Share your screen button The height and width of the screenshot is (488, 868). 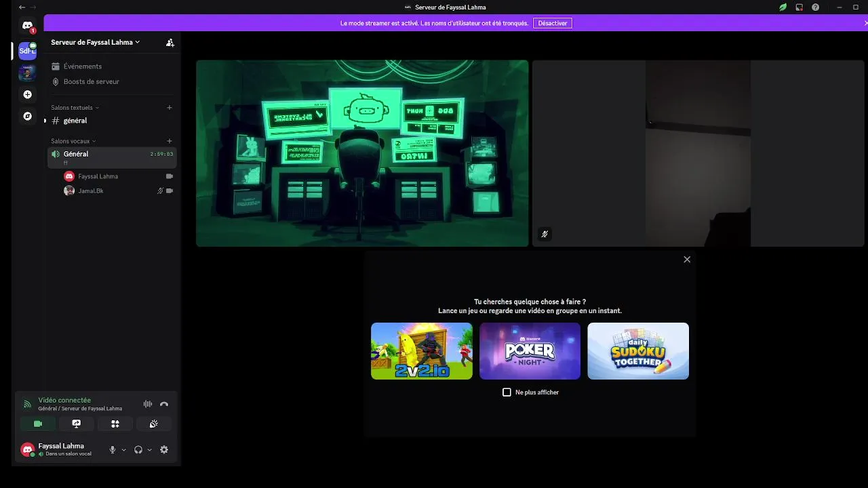[77, 424]
